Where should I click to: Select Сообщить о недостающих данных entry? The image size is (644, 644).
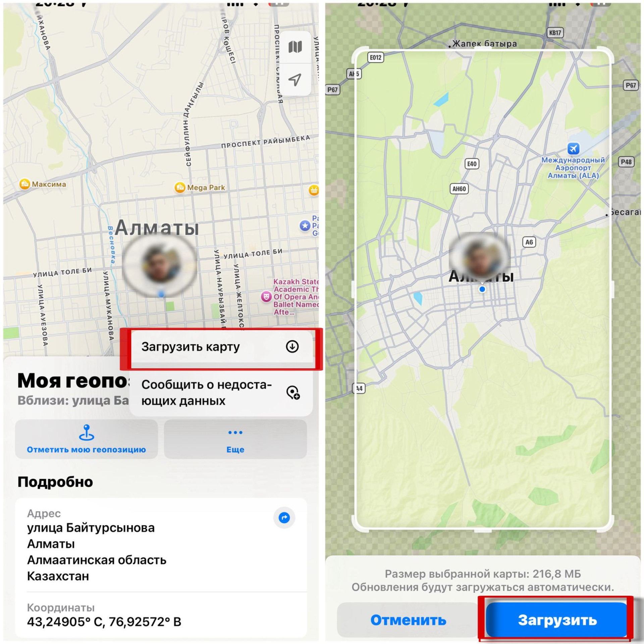(221, 392)
